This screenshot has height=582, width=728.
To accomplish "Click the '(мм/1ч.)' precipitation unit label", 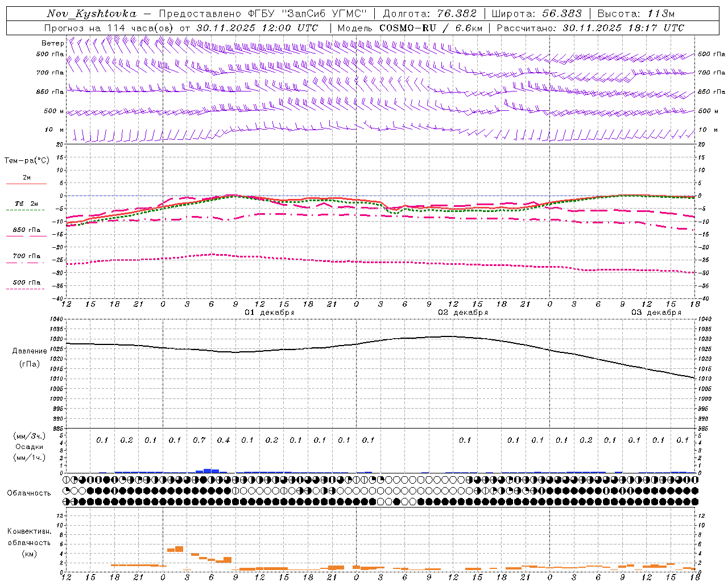I will (x=30, y=458).
